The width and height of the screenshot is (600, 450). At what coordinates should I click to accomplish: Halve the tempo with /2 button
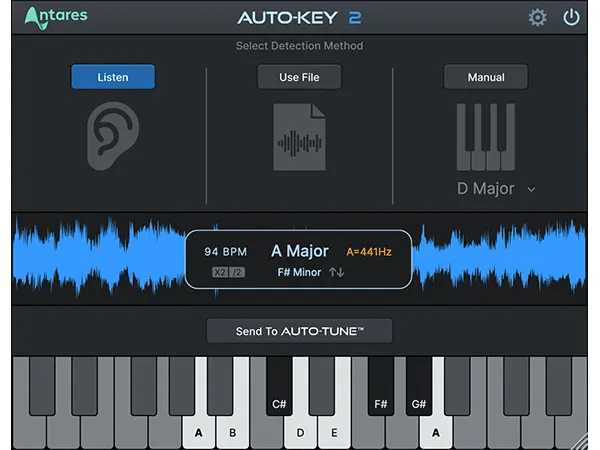237,272
